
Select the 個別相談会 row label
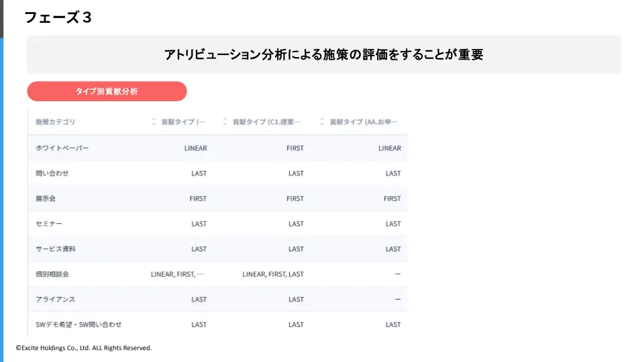point(52,274)
